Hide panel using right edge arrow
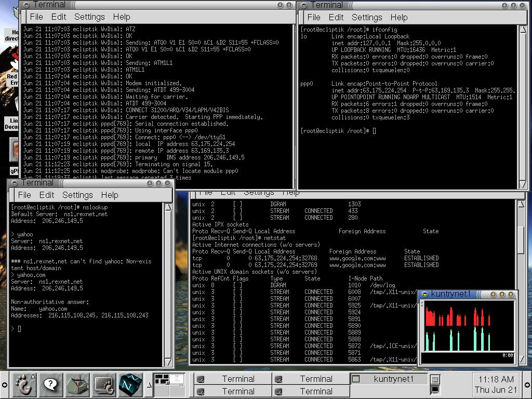The height and width of the screenshot is (399, 532). (527, 385)
